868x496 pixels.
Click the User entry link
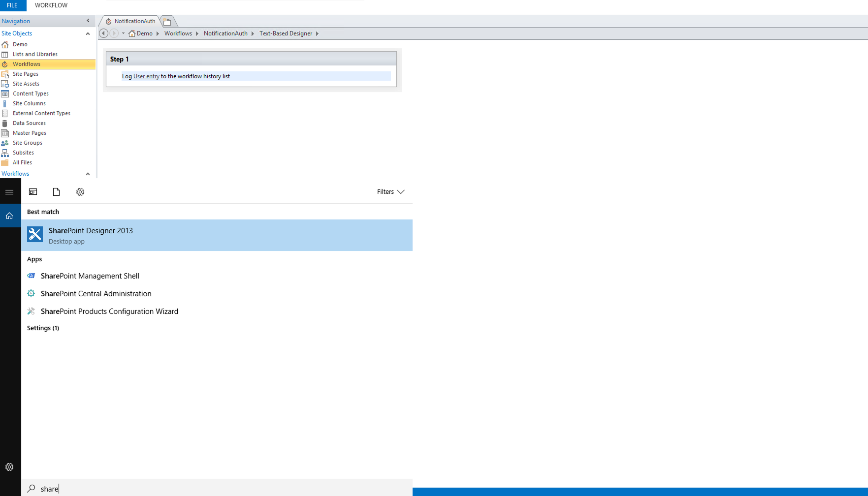pos(146,76)
